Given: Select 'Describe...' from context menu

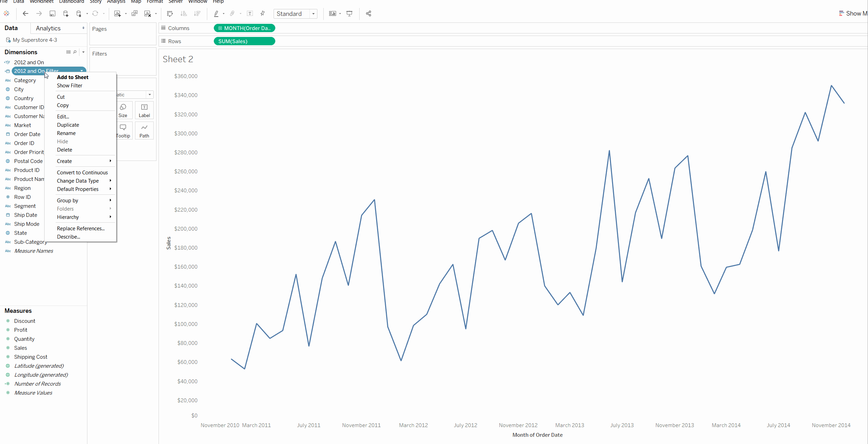Looking at the screenshot, I should (68, 237).
